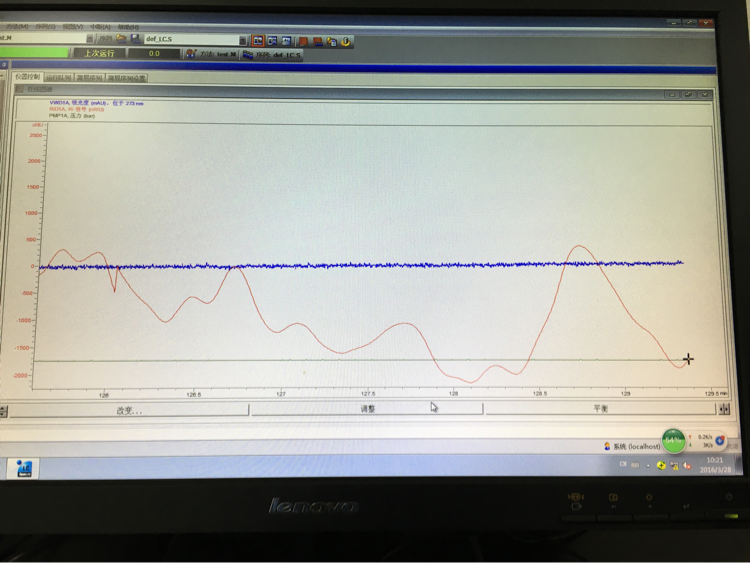Select the third view layout icon
Screen dimensions: 750x563
pyautogui.click(x=286, y=41)
